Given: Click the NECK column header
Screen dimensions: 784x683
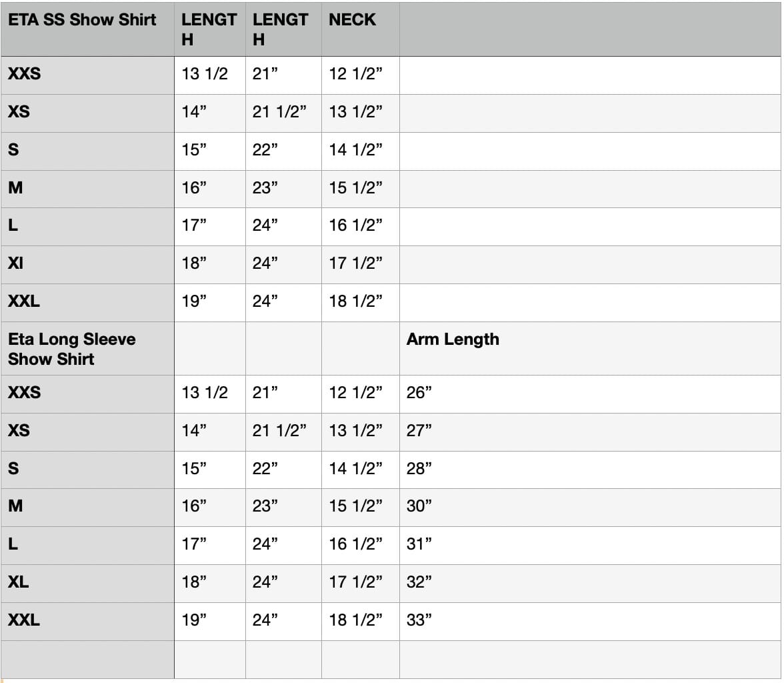Looking at the screenshot, I should pos(360,29).
